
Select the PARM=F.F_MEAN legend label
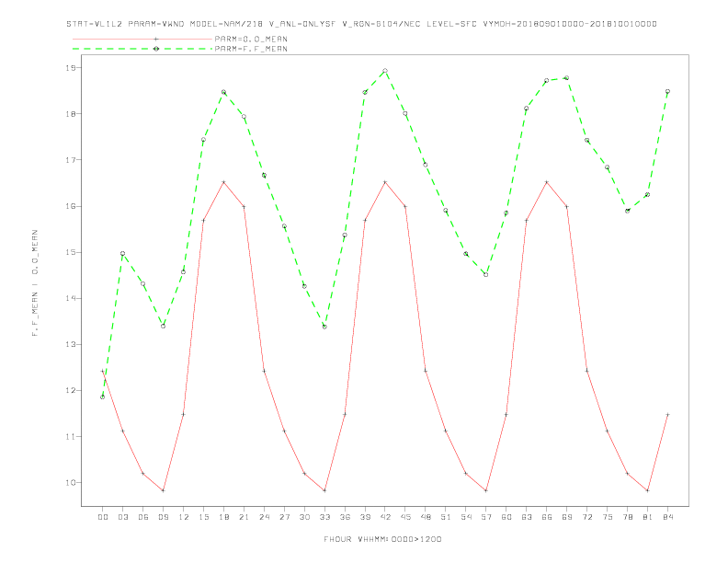[x=251, y=49]
